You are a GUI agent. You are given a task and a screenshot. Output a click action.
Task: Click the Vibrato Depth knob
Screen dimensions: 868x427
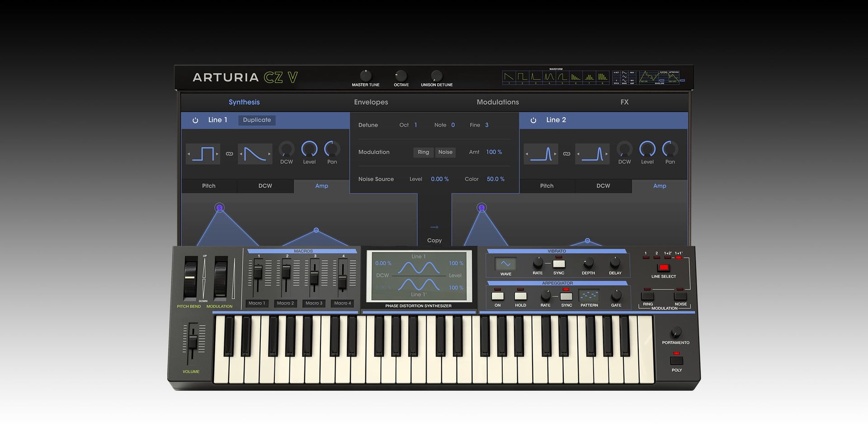point(588,263)
